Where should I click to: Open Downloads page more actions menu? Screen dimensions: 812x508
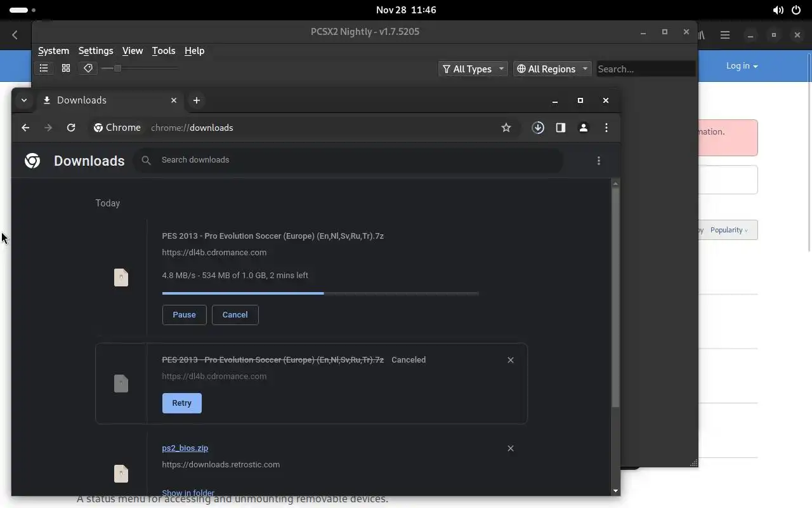click(599, 161)
